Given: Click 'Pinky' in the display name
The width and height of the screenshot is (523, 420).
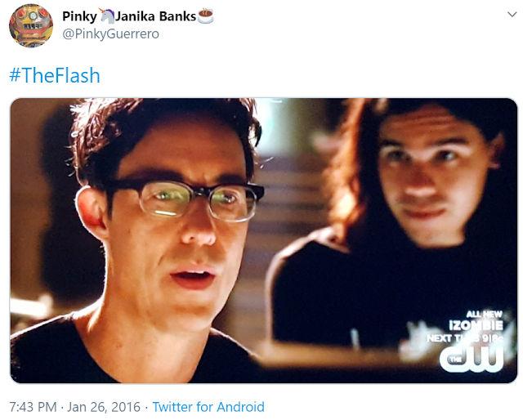Looking at the screenshot, I should pyautogui.click(x=80, y=16).
